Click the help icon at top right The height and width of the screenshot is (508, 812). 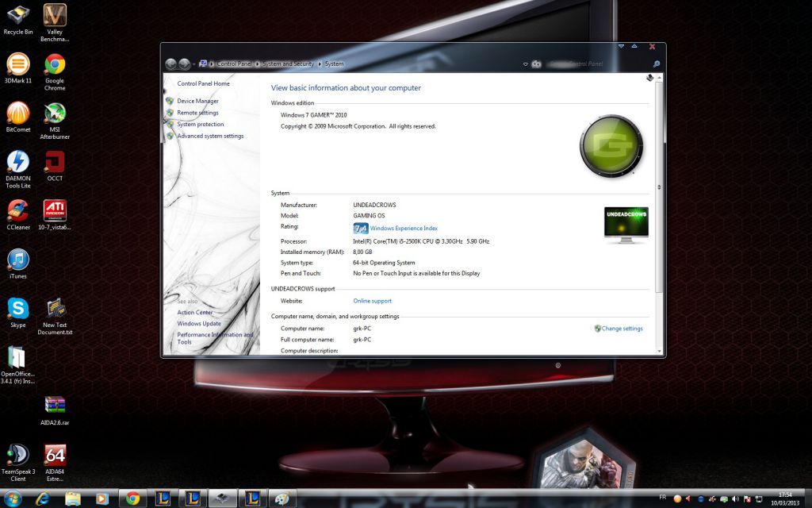pos(649,79)
